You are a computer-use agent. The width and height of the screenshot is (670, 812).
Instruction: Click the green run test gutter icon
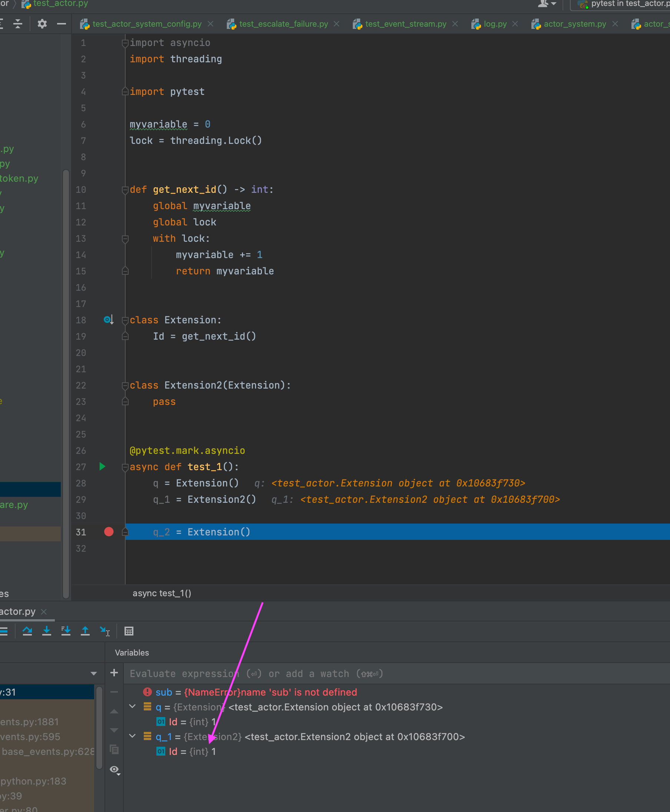click(102, 466)
